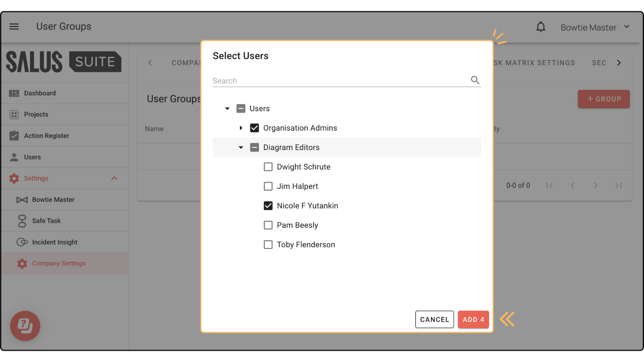Click the search magnifier icon
This screenshot has width=644, height=362.
(x=475, y=80)
